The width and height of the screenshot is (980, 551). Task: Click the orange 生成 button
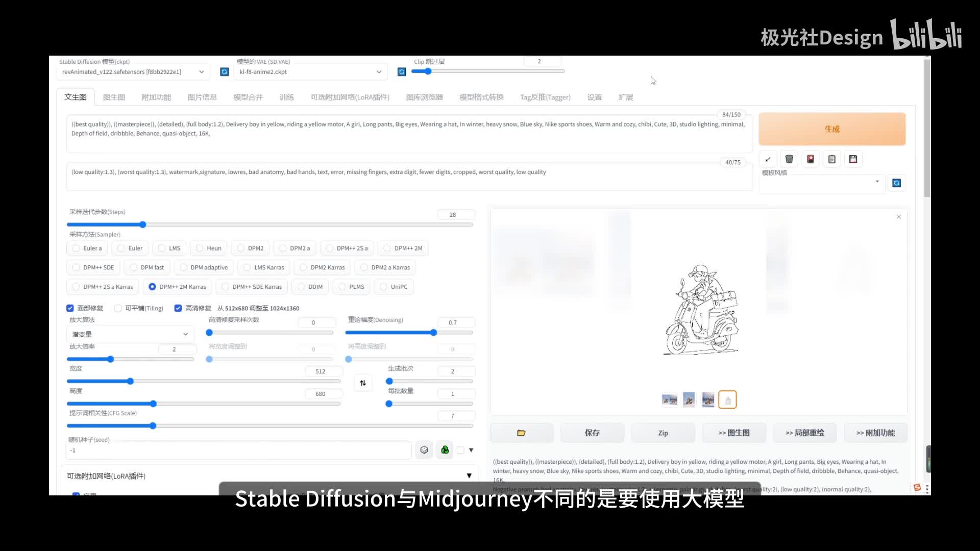click(x=831, y=129)
